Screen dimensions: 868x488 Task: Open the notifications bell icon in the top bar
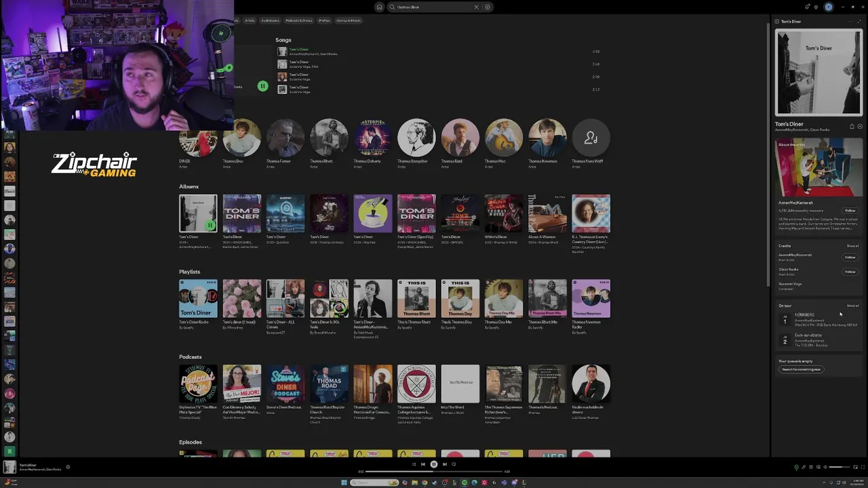807,7
